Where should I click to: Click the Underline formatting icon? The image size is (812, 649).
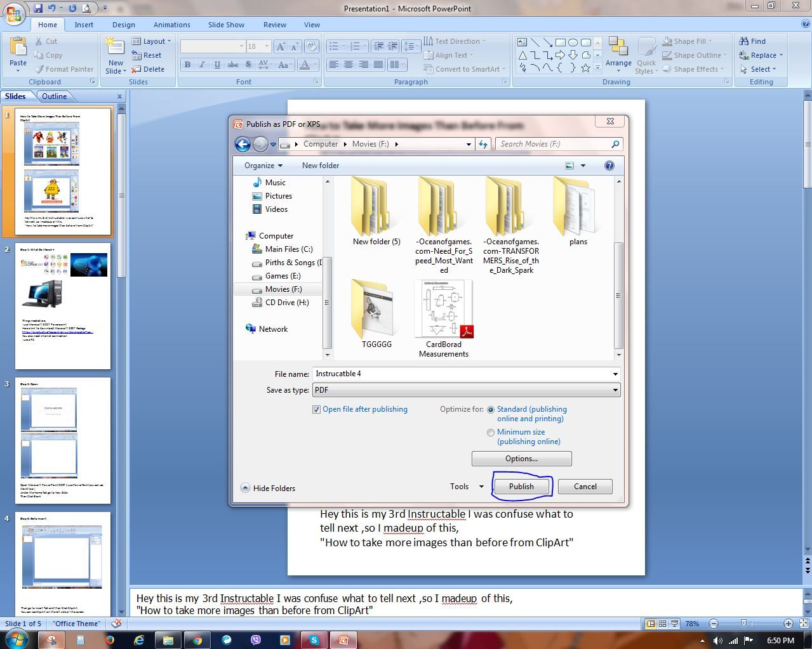pyautogui.click(x=217, y=65)
